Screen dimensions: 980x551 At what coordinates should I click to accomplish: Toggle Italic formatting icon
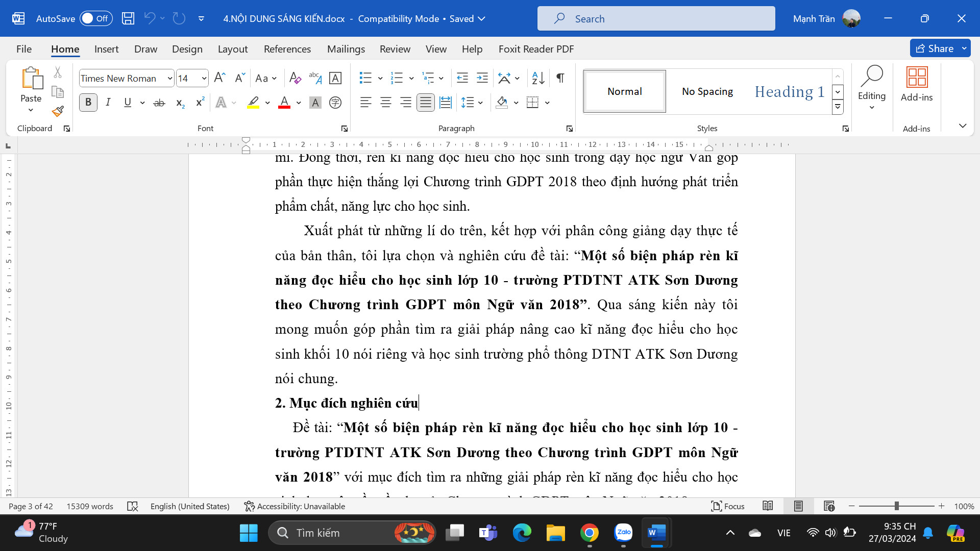coord(108,102)
